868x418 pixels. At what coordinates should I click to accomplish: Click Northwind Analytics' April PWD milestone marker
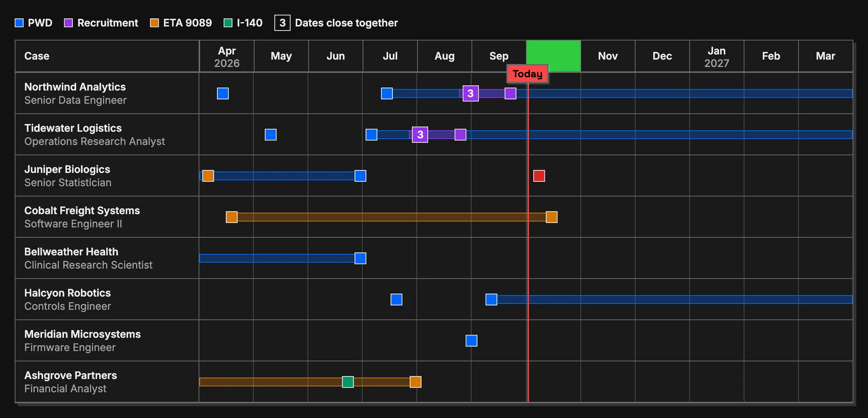pos(223,93)
